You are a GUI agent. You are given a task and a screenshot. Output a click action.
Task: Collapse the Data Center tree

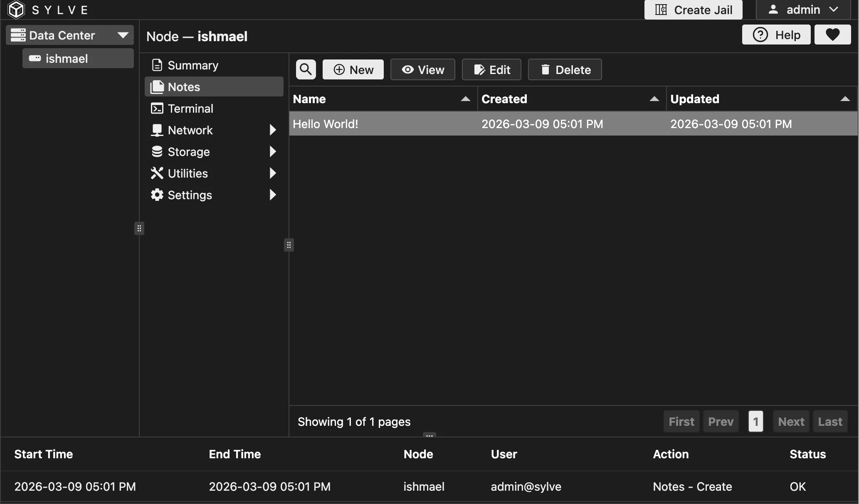[123, 35]
